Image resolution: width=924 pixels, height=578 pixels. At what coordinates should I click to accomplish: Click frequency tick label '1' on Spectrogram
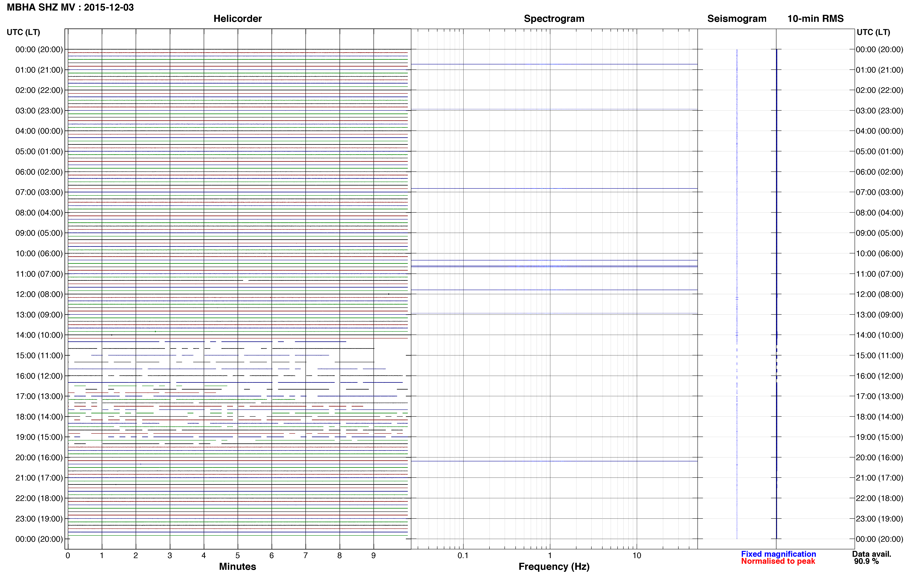coord(550,556)
